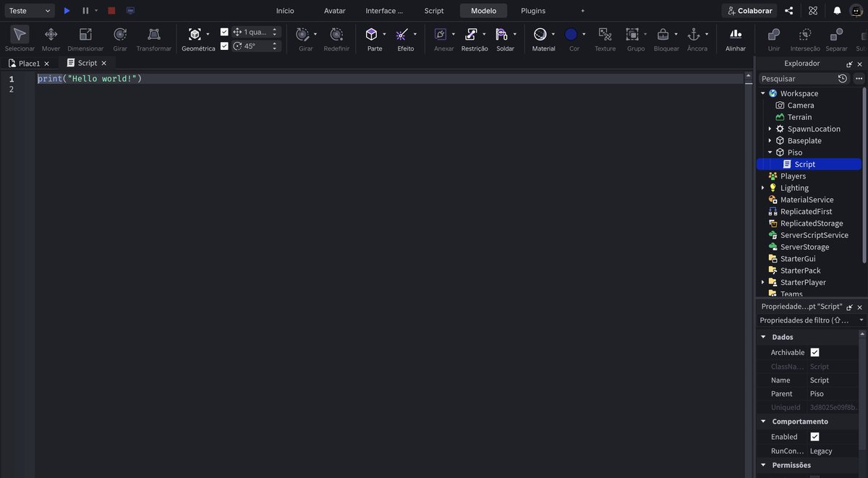Click the Interseção tool
This screenshot has height=478, width=868.
pyautogui.click(x=805, y=38)
